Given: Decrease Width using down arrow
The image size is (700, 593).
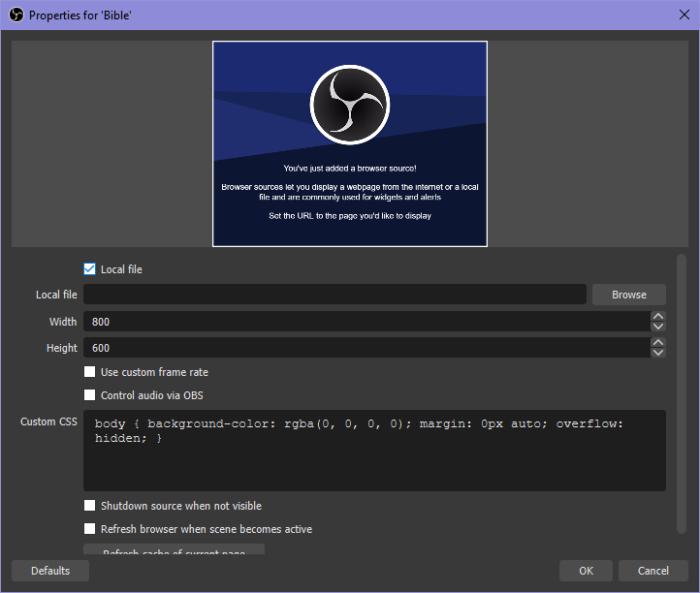Looking at the screenshot, I should (x=658, y=327).
